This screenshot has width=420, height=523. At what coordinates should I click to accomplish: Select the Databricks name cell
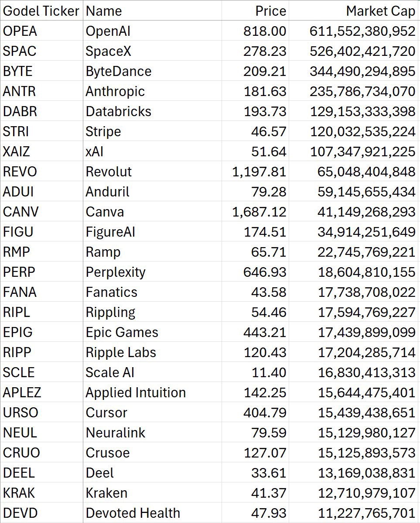point(119,111)
